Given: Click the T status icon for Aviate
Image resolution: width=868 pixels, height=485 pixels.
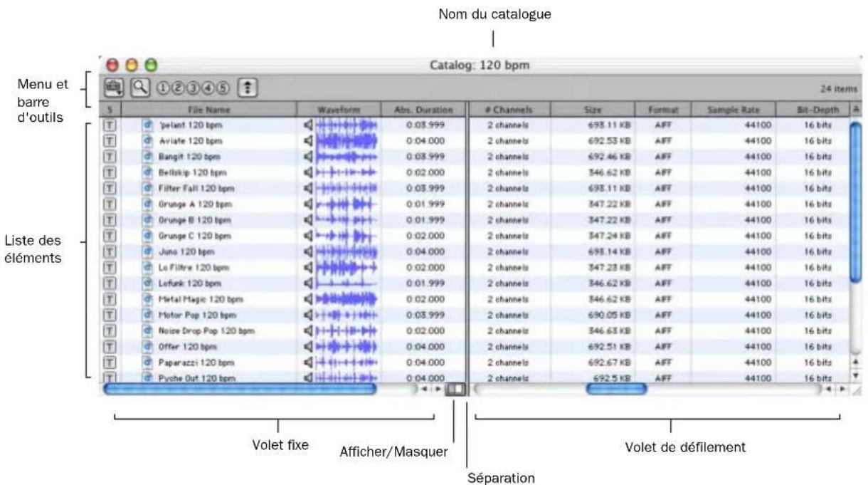Looking at the screenshot, I should (110, 141).
